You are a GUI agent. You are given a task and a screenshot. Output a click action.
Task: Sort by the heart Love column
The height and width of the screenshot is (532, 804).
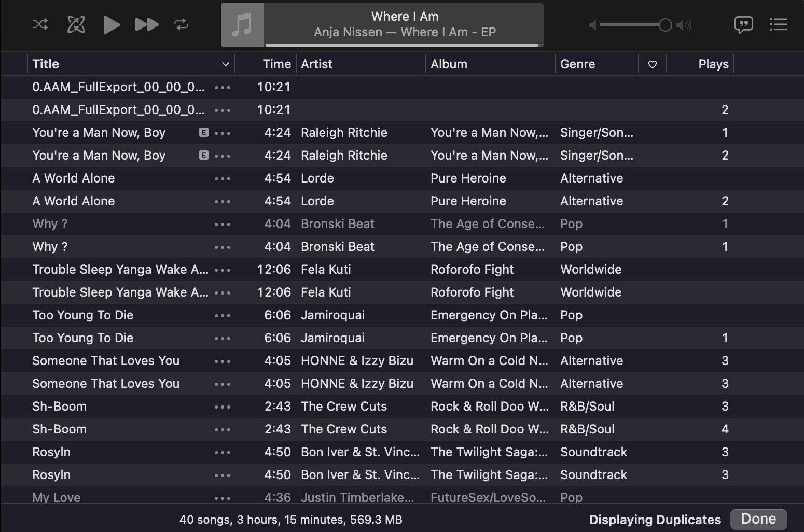tap(653, 64)
